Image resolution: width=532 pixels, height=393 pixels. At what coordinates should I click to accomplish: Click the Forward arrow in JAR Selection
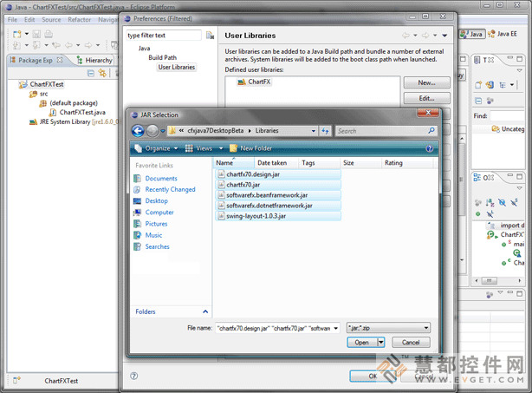[152, 131]
